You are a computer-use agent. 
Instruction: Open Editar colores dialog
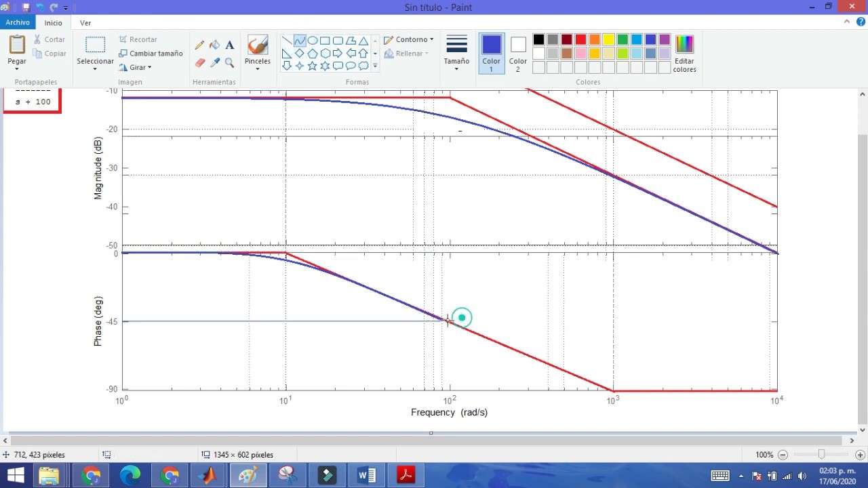click(x=685, y=54)
